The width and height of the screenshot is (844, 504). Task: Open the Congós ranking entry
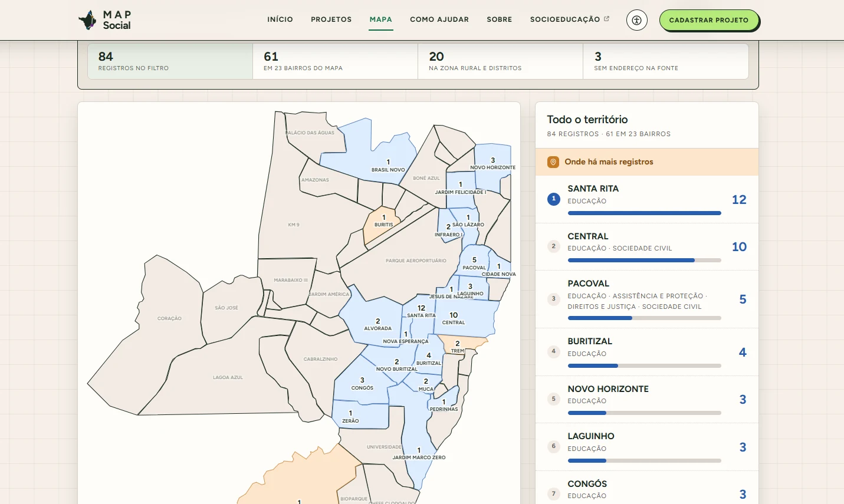[647, 488]
